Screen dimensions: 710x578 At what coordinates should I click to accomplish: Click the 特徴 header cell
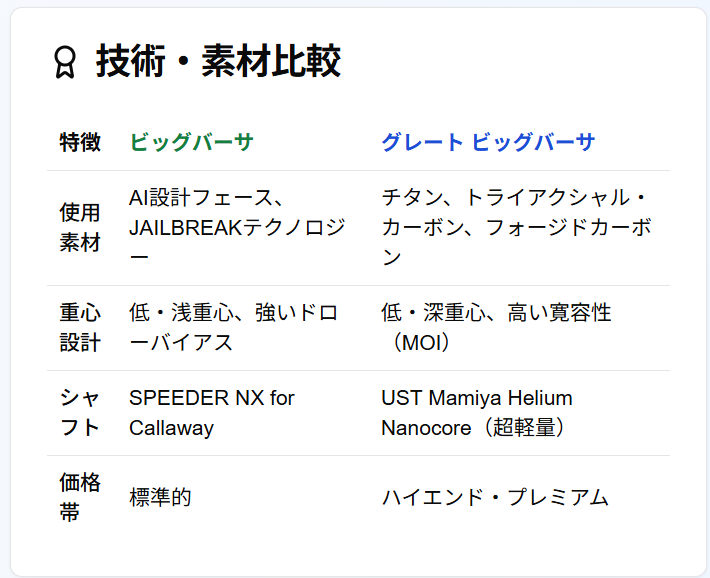(x=80, y=142)
